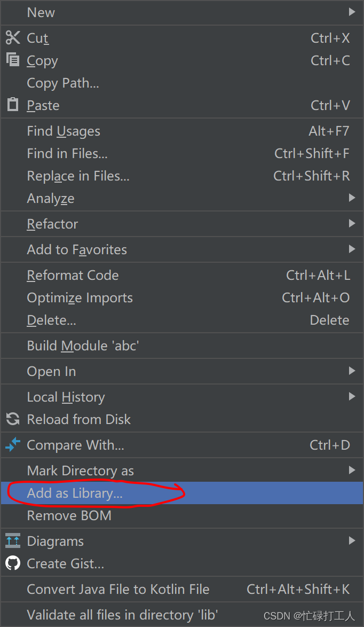Expand the Analyze submenu arrow
This screenshot has width=364, height=627.
352,198
